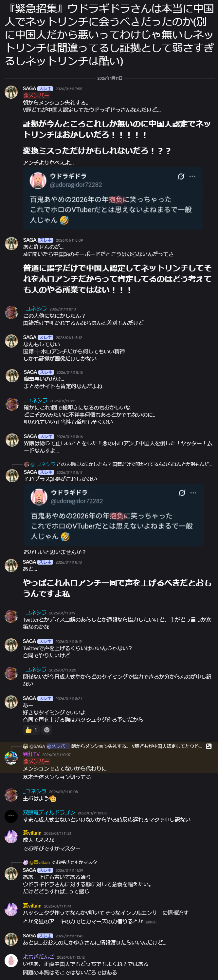Click the mute circle icon on second tweet
The height and width of the screenshot is (980, 218).
(x=182, y=493)
